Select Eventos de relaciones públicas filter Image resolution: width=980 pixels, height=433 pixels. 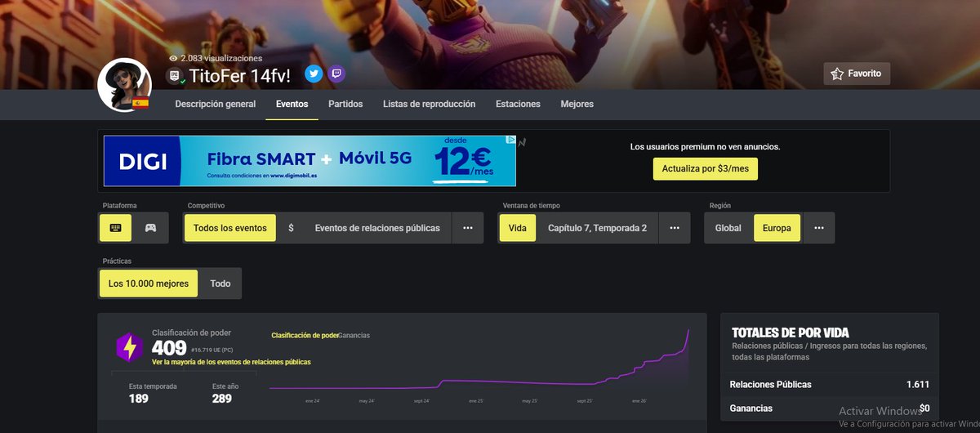[377, 228]
